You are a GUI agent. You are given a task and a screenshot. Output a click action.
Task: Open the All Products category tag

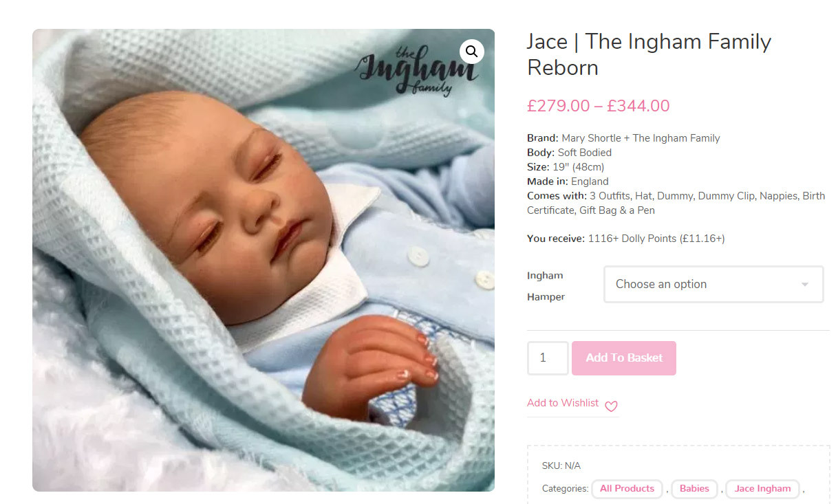(627, 489)
